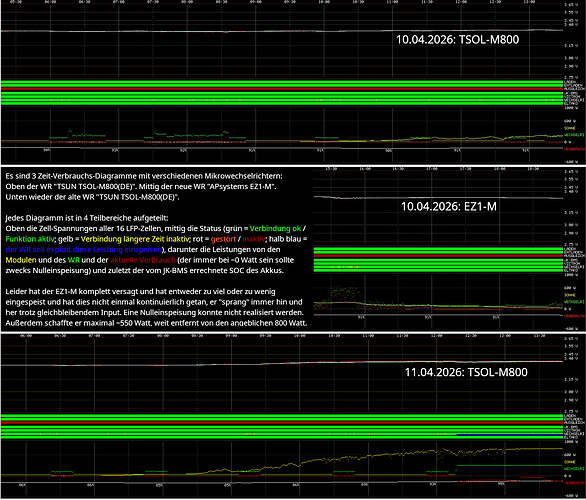Click the orange "gestört" legend word

(223, 239)
